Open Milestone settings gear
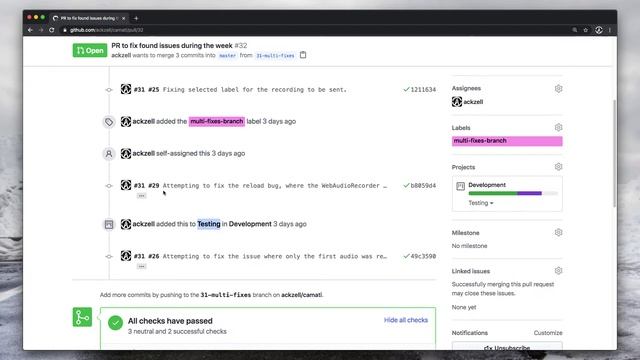The width and height of the screenshot is (640, 360). pyautogui.click(x=558, y=232)
